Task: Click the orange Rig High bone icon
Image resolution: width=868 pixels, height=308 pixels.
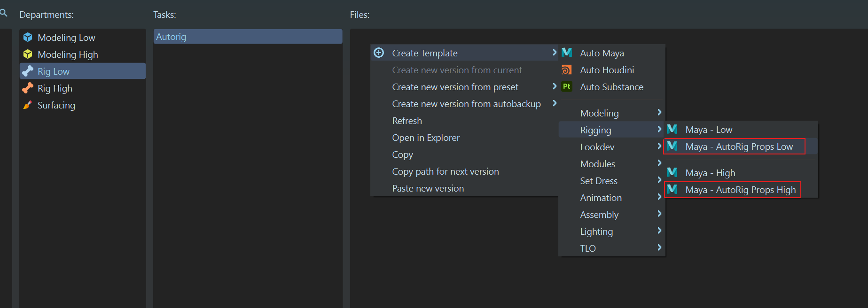Action: point(28,88)
